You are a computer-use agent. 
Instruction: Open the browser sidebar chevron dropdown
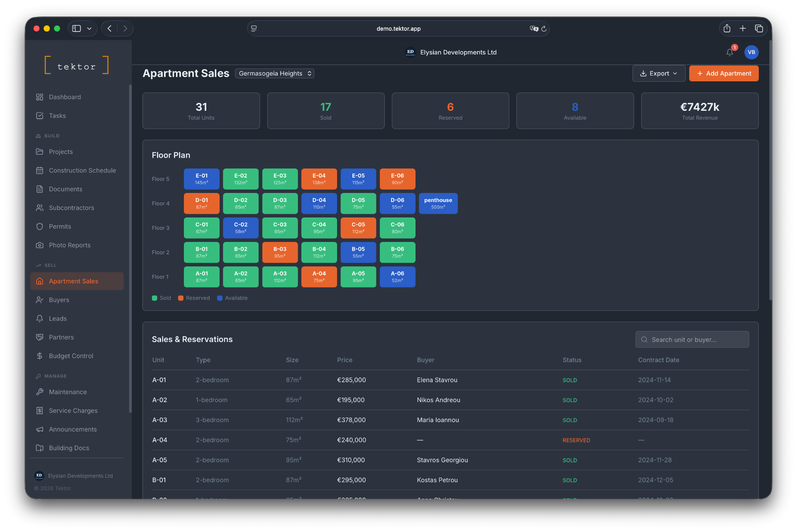90,28
